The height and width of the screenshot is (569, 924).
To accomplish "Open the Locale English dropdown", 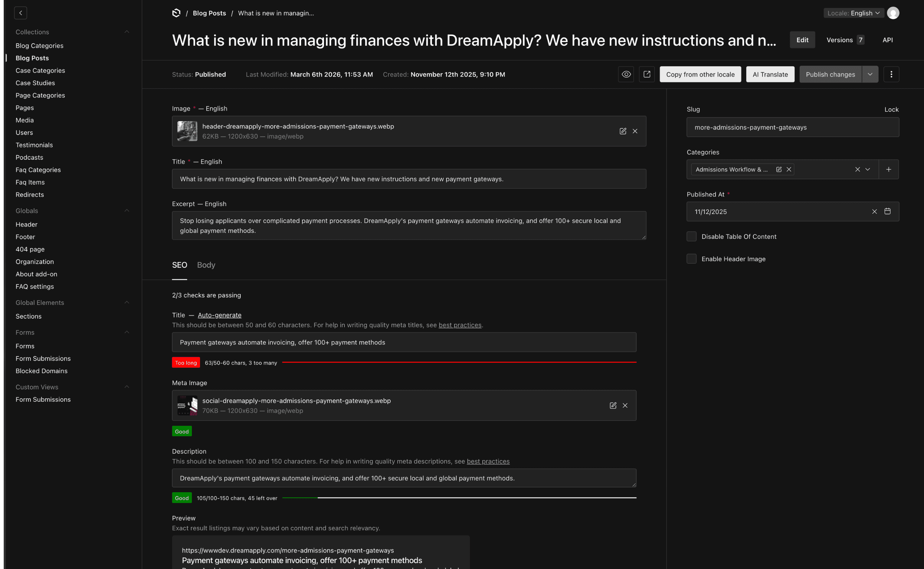I will pos(853,13).
